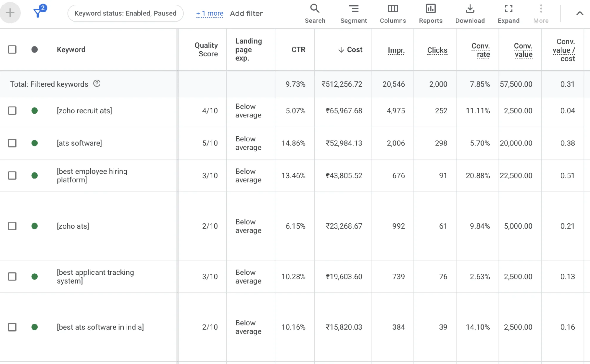This screenshot has height=364, width=590.
Task: Click the 739 impressions cell
Action: click(398, 277)
